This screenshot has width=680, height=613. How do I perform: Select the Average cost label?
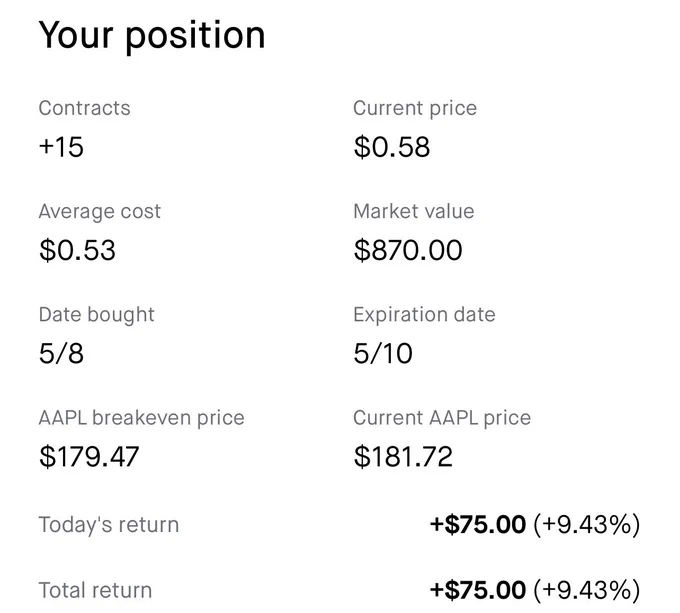tap(100, 212)
